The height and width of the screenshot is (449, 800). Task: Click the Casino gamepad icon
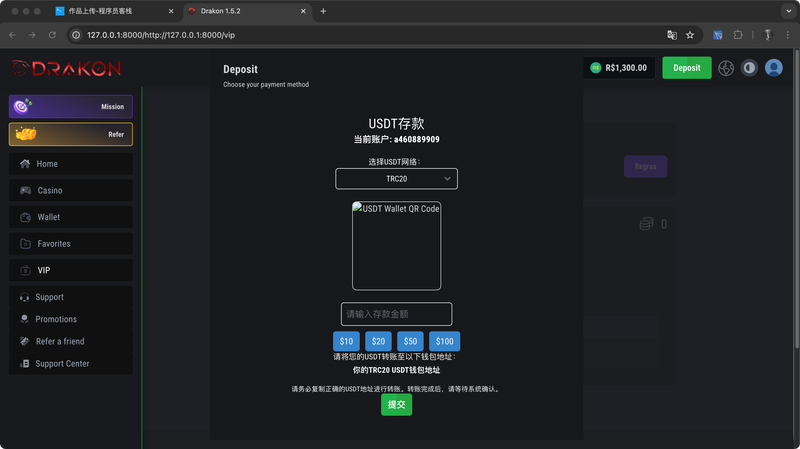coord(25,190)
